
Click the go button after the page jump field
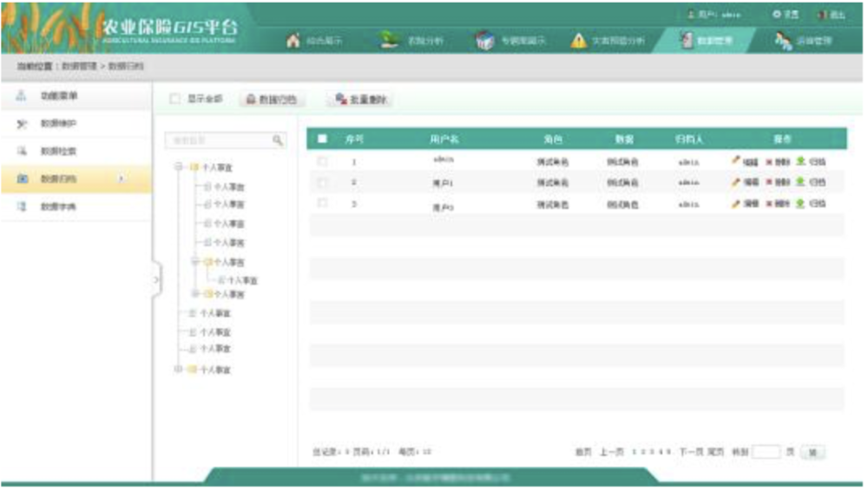point(812,453)
